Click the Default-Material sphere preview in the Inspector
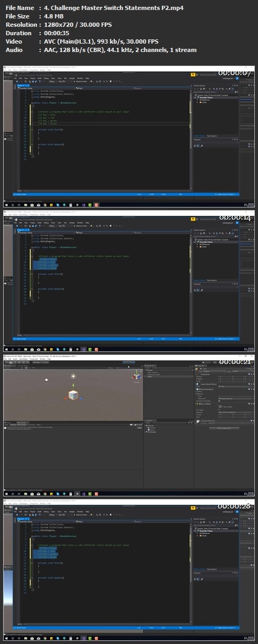This screenshot has height=644, width=258. click(198, 421)
